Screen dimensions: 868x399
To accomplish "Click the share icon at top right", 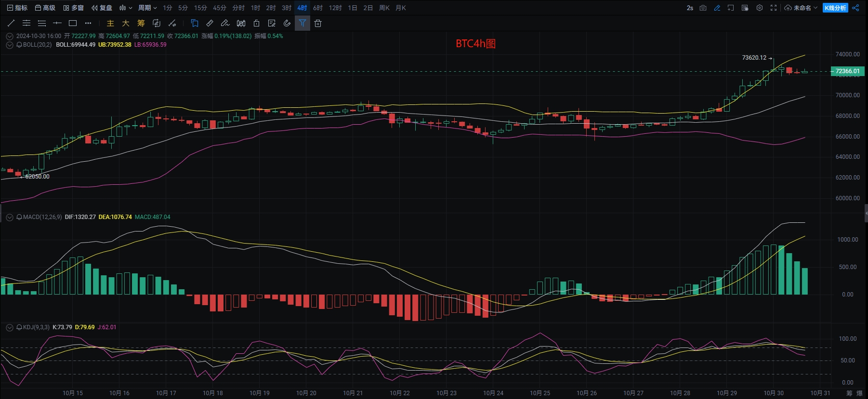I will pos(855,8).
